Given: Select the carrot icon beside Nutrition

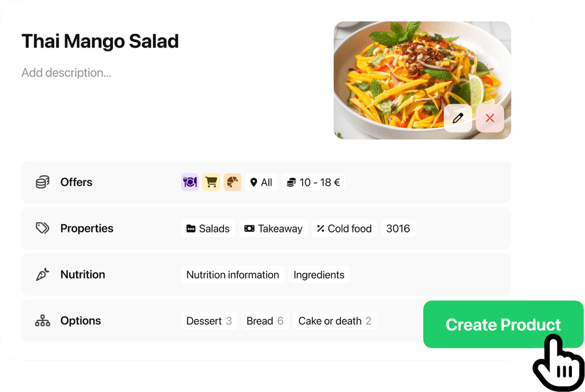Looking at the screenshot, I should [x=42, y=274].
